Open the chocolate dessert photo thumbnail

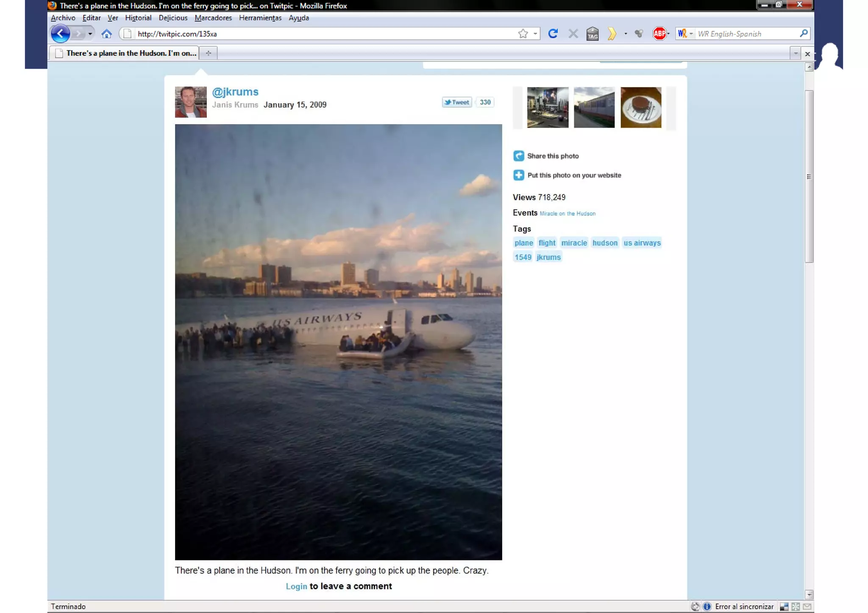[640, 108]
